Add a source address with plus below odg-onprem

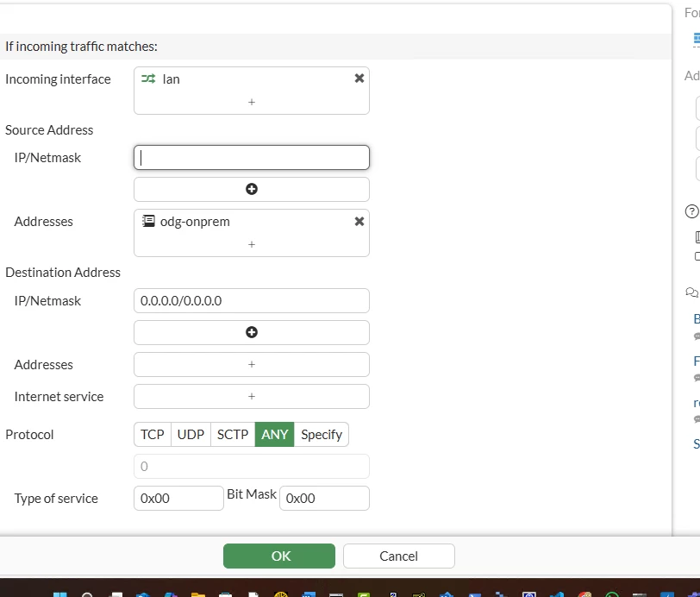[x=252, y=244]
